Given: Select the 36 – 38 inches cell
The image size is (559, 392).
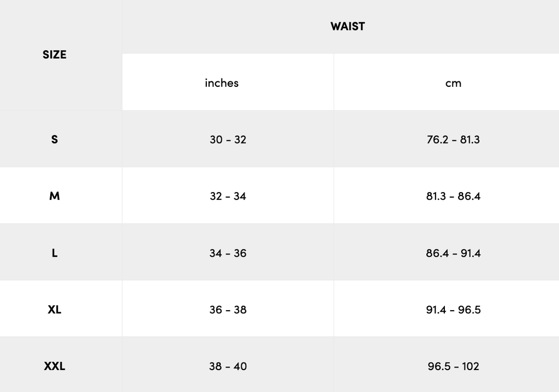Looking at the screenshot, I should (228, 309).
